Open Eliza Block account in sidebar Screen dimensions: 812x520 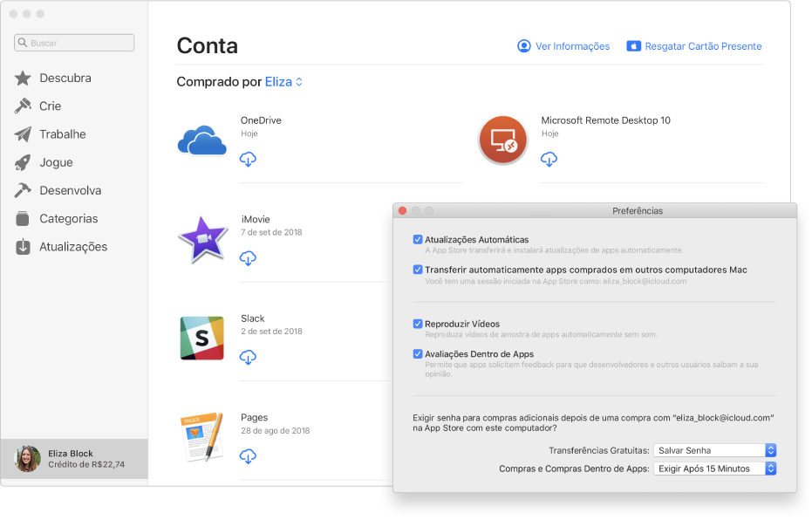[74, 459]
